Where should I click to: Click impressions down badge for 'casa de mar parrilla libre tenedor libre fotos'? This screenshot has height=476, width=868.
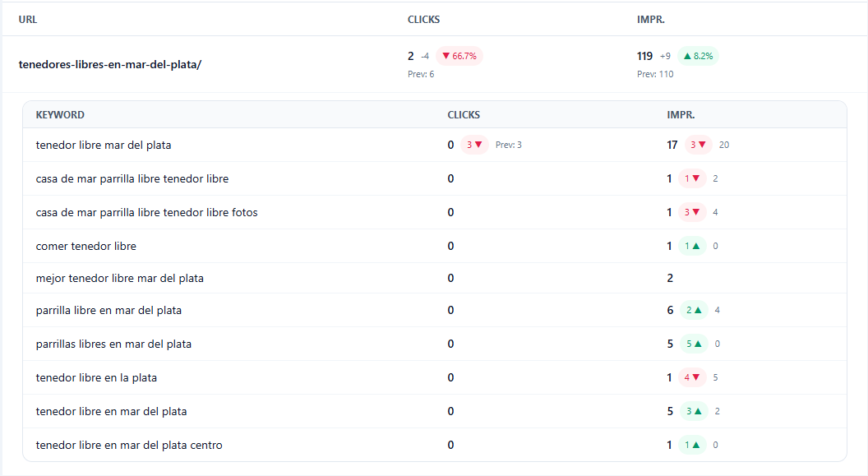point(693,212)
